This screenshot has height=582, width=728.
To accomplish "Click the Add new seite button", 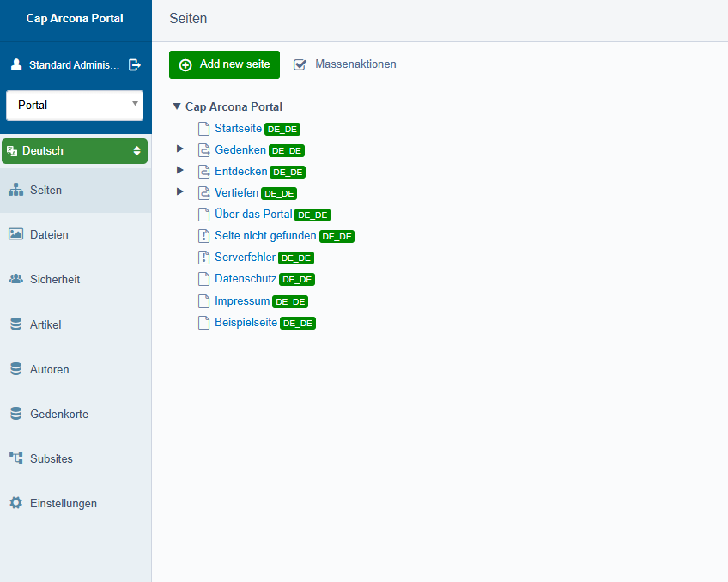I will (224, 64).
